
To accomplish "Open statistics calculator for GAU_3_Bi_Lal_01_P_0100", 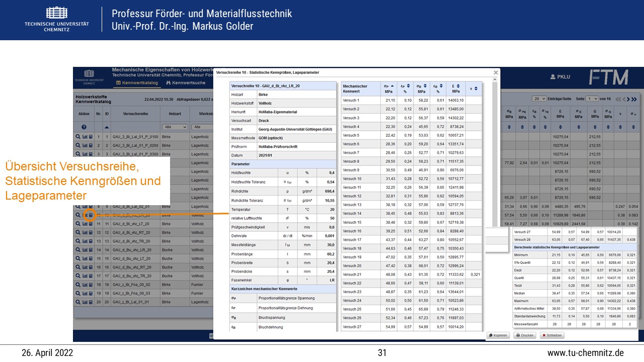I will (91, 137).
